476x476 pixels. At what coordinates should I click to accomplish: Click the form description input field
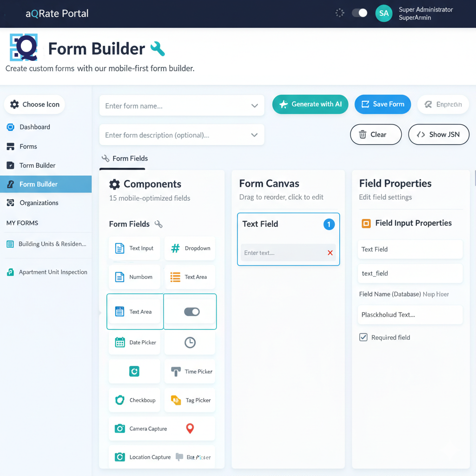[182, 135]
